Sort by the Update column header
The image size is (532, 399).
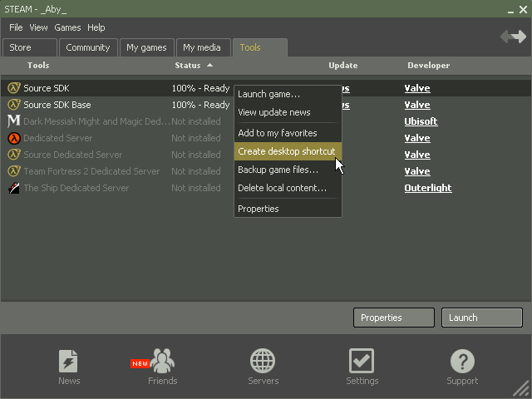tap(343, 65)
